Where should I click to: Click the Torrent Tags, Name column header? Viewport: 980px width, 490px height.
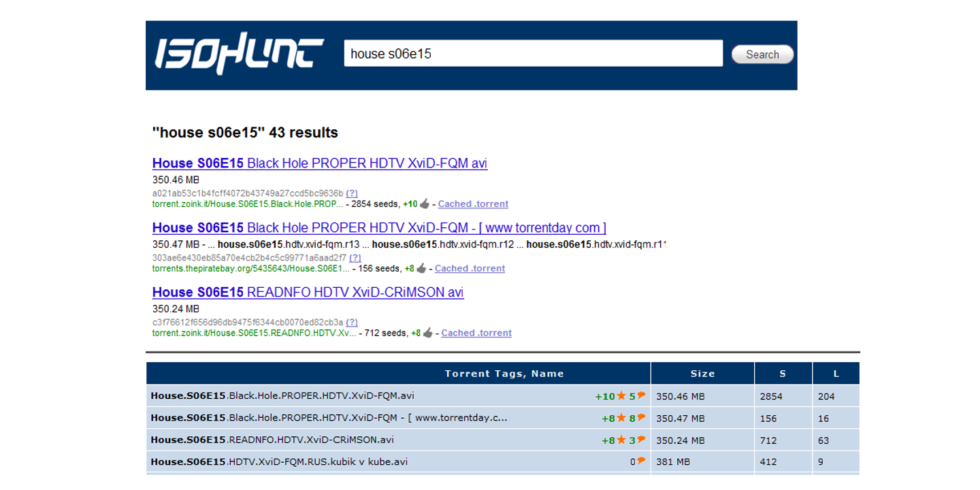(x=504, y=373)
